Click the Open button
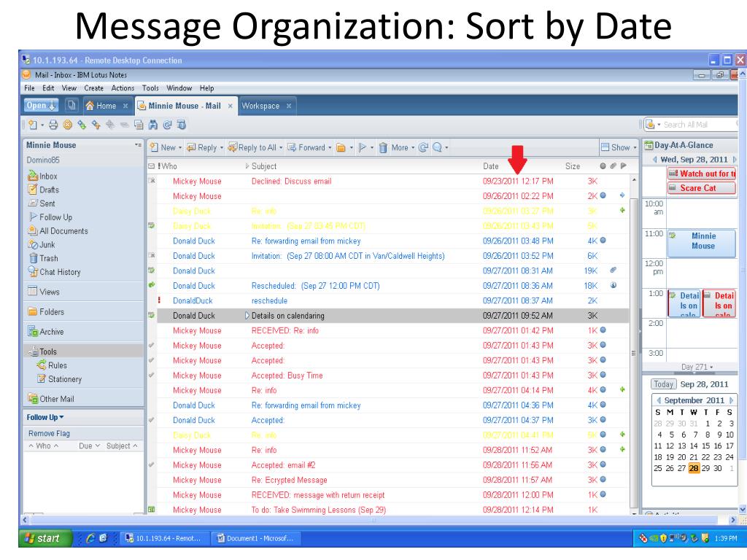The height and width of the screenshot is (560, 747). click(x=41, y=105)
